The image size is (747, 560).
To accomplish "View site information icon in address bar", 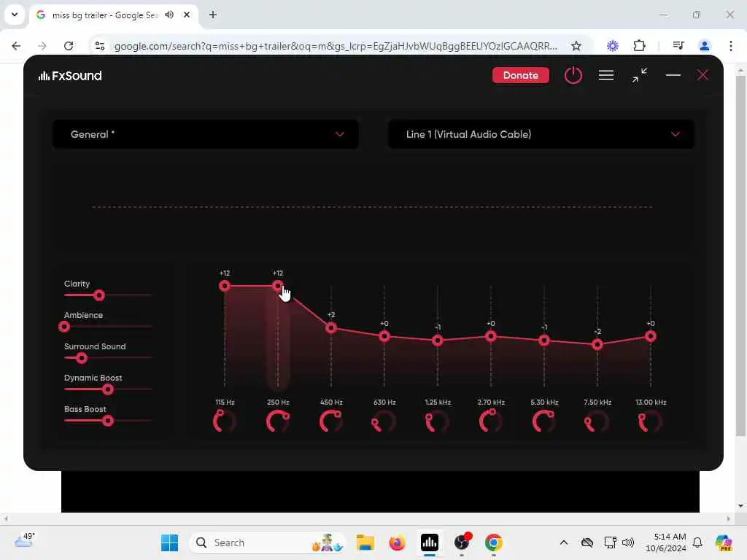I will pos(100,46).
